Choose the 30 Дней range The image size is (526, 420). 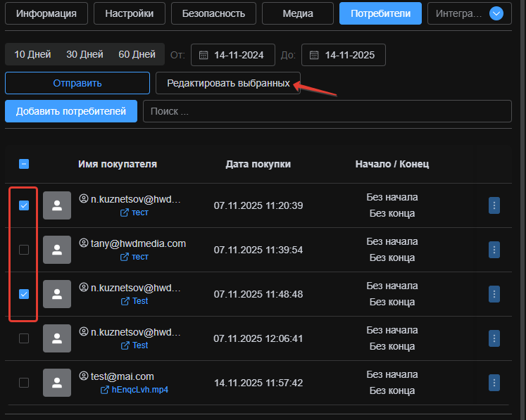pyautogui.click(x=84, y=54)
